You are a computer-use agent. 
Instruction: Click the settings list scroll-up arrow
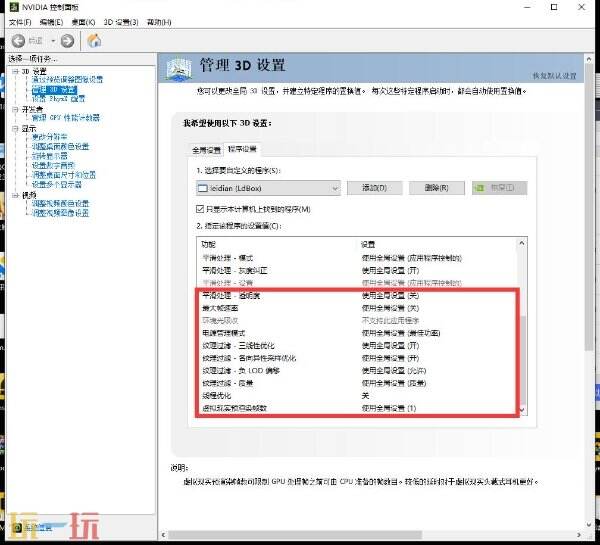coord(522,243)
